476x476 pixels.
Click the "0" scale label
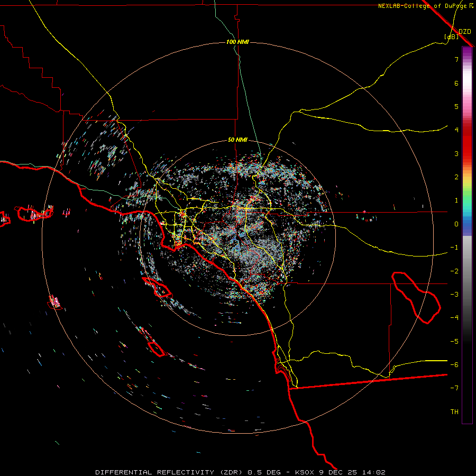click(456, 224)
